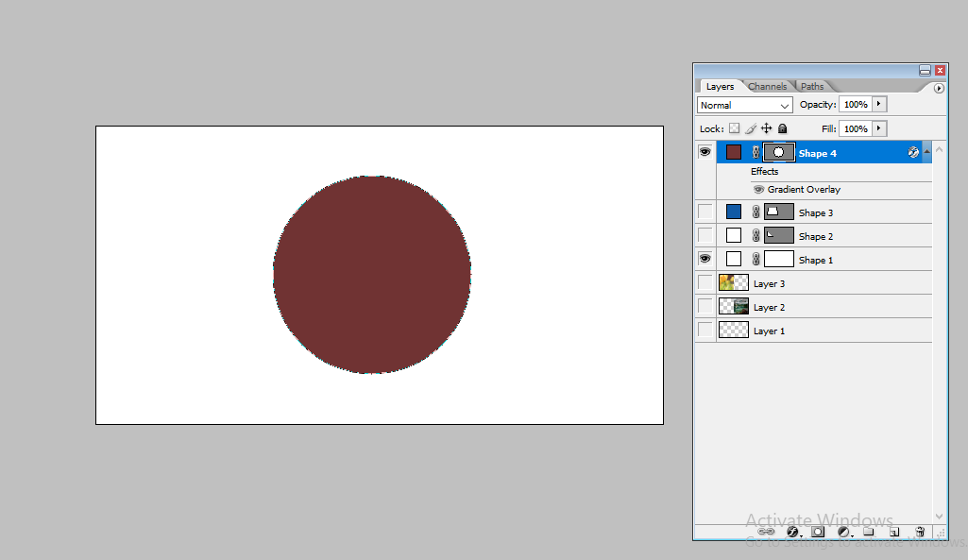Click the vector mask thumbnail of Shape 1
This screenshot has width=968, height=560.
(x=779, y=259)
